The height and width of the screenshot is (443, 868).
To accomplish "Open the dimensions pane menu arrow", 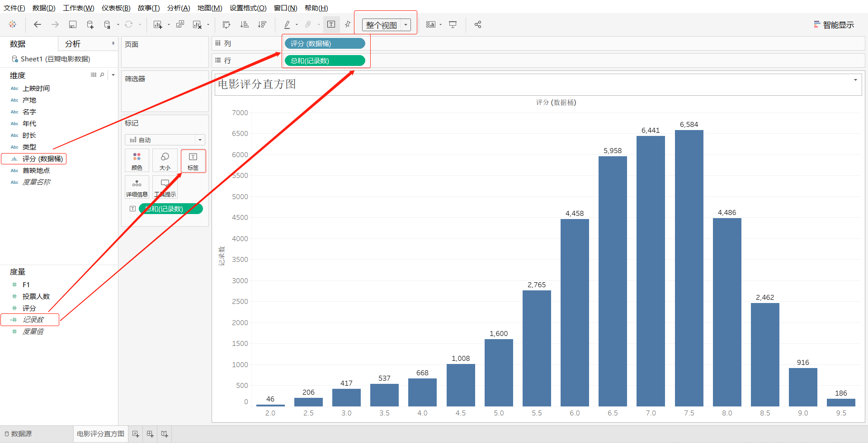I will [x=113, y=75].
